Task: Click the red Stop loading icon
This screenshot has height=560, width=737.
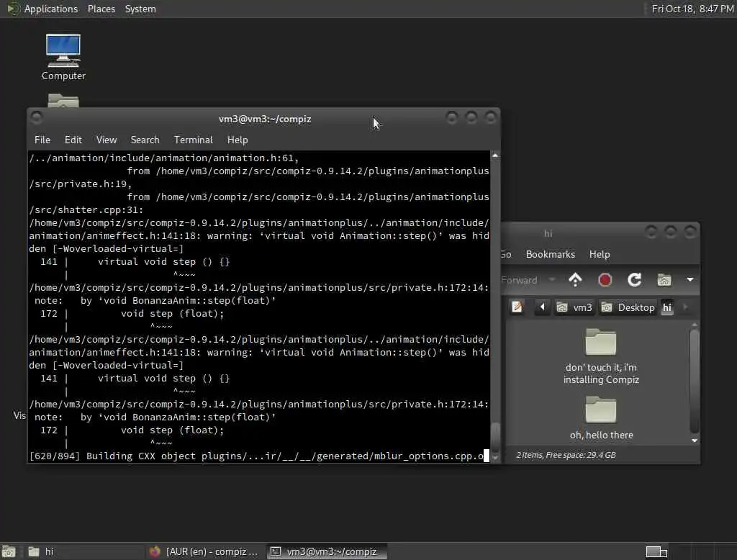Action: tap(605, 280)
